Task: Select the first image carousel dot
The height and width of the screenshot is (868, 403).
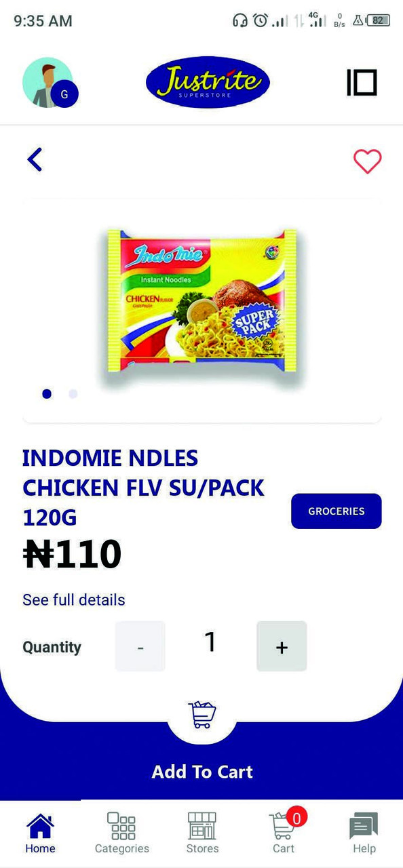Action: click(47, 394)
